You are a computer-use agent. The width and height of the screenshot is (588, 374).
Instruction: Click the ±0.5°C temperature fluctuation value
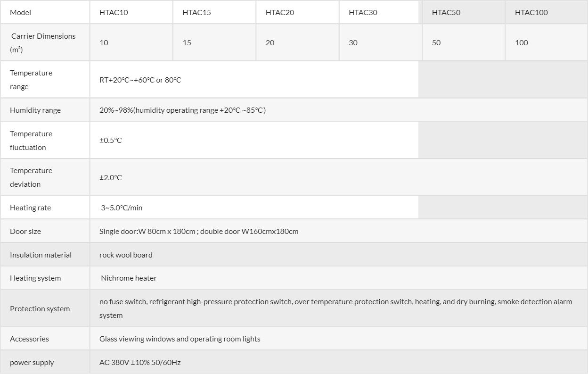[111, 140]
